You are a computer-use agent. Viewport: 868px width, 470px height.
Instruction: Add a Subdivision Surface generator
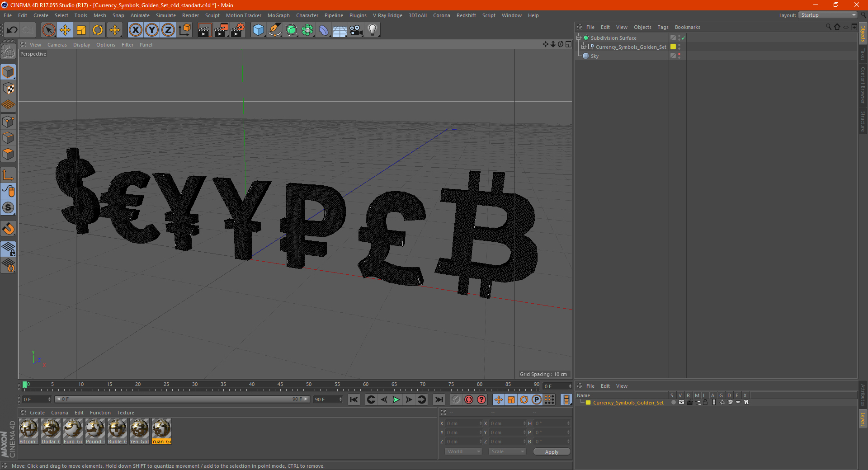292,30
